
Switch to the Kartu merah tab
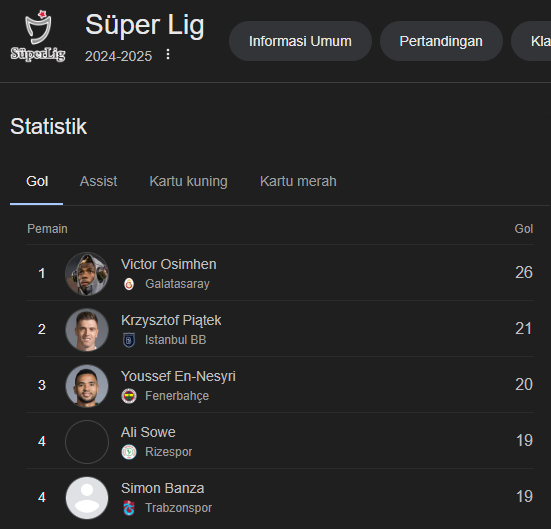[x=298, y=181]
